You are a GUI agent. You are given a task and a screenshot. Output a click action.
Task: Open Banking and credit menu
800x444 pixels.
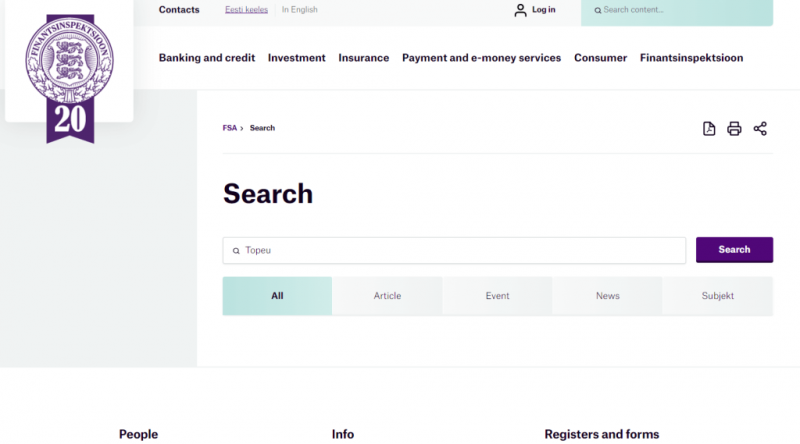pos(207,58)
